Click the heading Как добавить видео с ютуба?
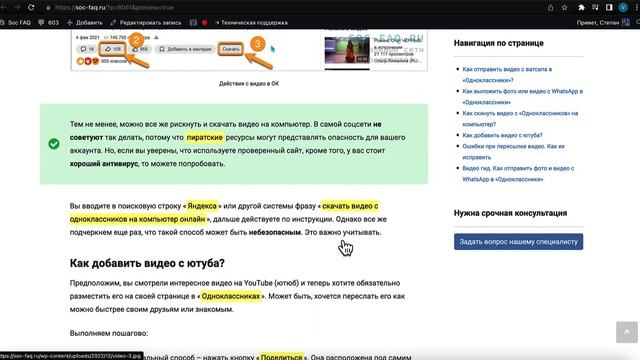 click(x=147, y=263)
